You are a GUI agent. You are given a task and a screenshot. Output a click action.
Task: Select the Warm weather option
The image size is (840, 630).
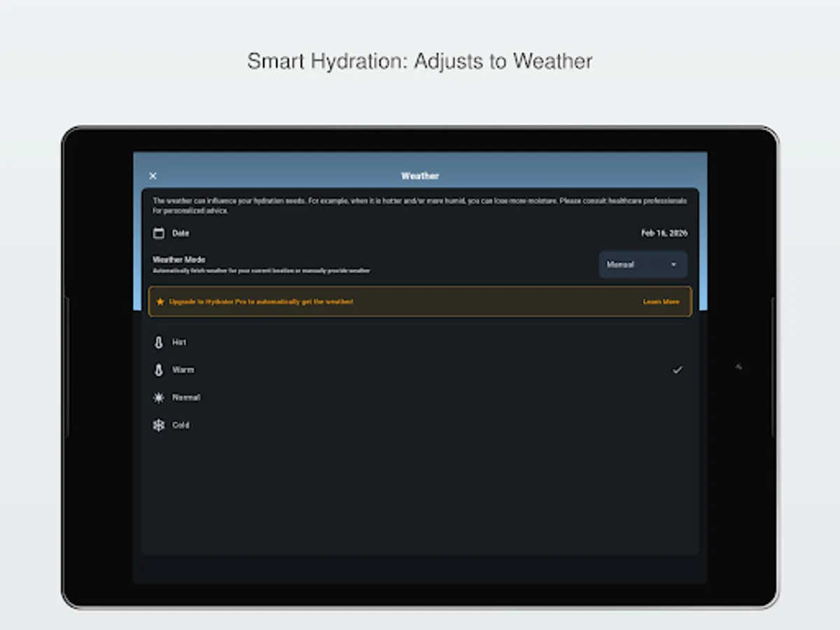point(420,370)
